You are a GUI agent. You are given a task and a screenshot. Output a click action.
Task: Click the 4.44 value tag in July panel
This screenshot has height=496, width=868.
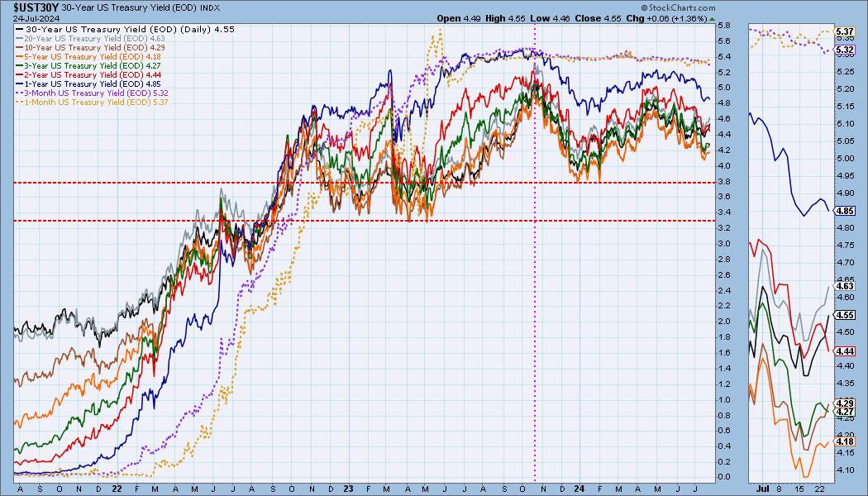845,351
